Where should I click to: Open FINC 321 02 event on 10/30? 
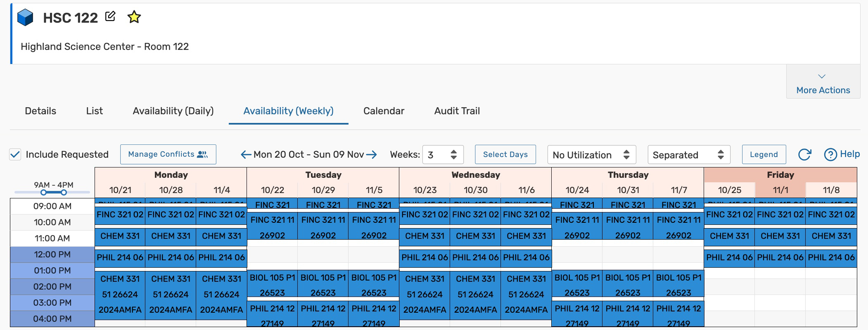476,215
